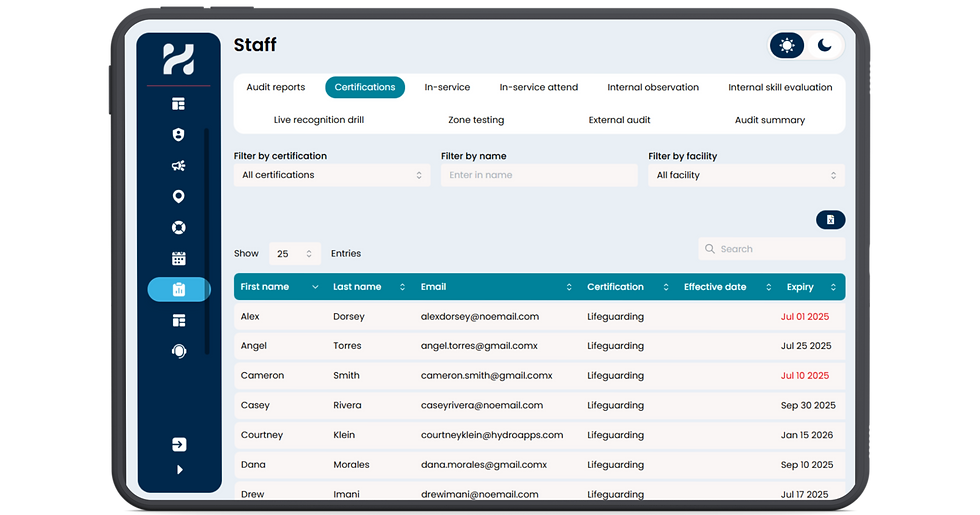The width and height of the screenshot is (980, 515).
Task: Open the Live recognition drill tab
Action: click(319, 120)
